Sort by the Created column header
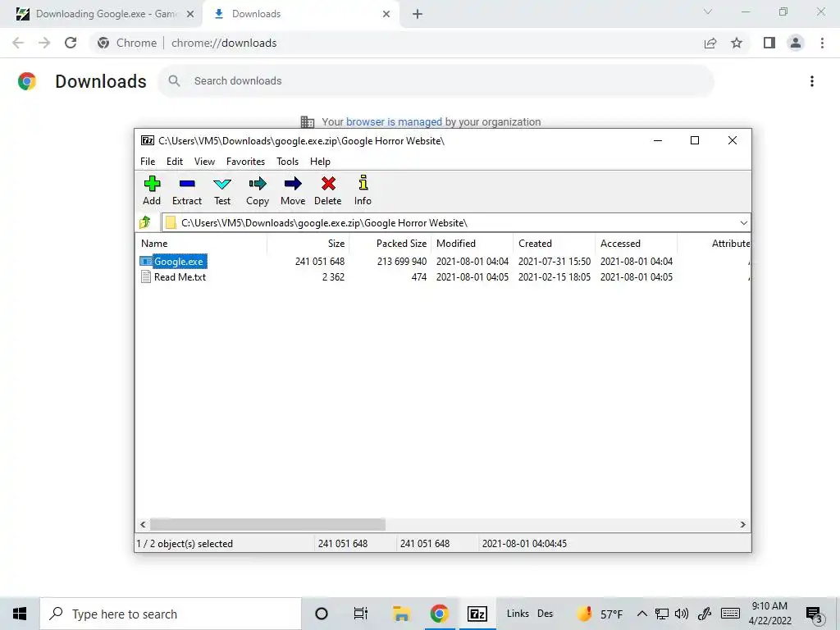The width and height of the screenshot is (840, 630). point(555,243)
